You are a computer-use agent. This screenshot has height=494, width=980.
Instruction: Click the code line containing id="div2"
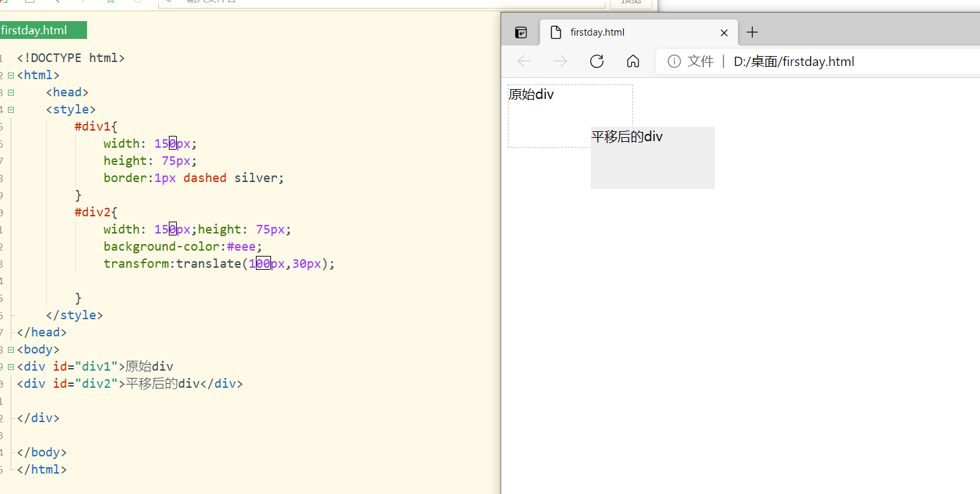pos(130,384)
